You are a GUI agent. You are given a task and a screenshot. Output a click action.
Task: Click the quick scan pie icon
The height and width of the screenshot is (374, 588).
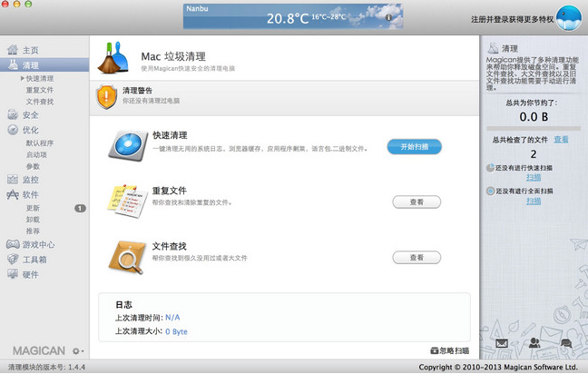click(x=490, y=168)
